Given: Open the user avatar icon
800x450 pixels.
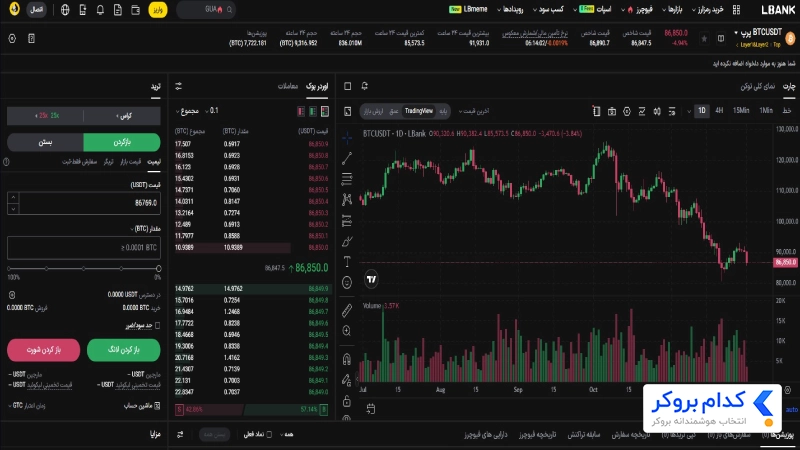Looking at the screenshot, I should point(14,9).
